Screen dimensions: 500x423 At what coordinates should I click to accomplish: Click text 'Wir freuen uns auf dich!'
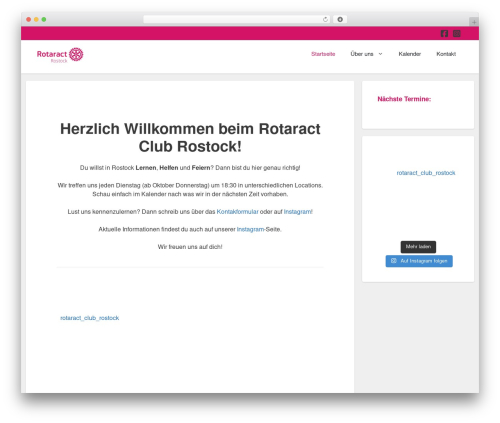click(x=190, y=247)
